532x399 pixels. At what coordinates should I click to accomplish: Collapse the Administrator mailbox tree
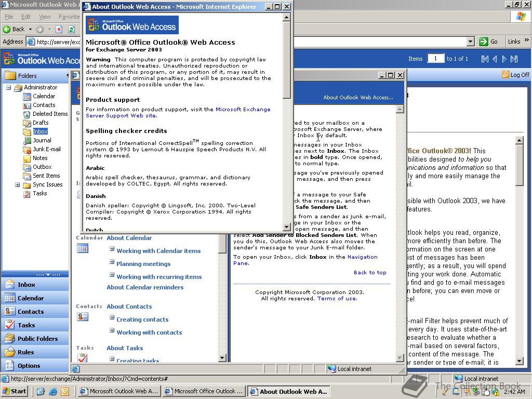tap(8, 87)
